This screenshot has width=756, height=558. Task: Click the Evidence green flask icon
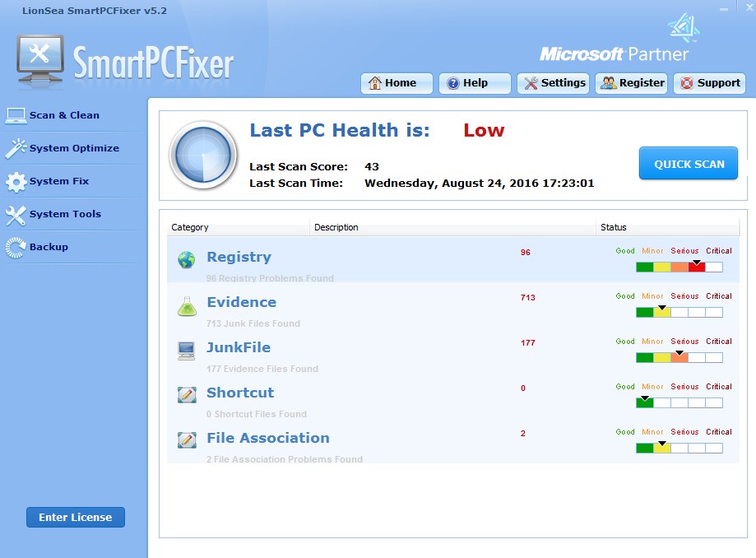(x=187, y=306)
